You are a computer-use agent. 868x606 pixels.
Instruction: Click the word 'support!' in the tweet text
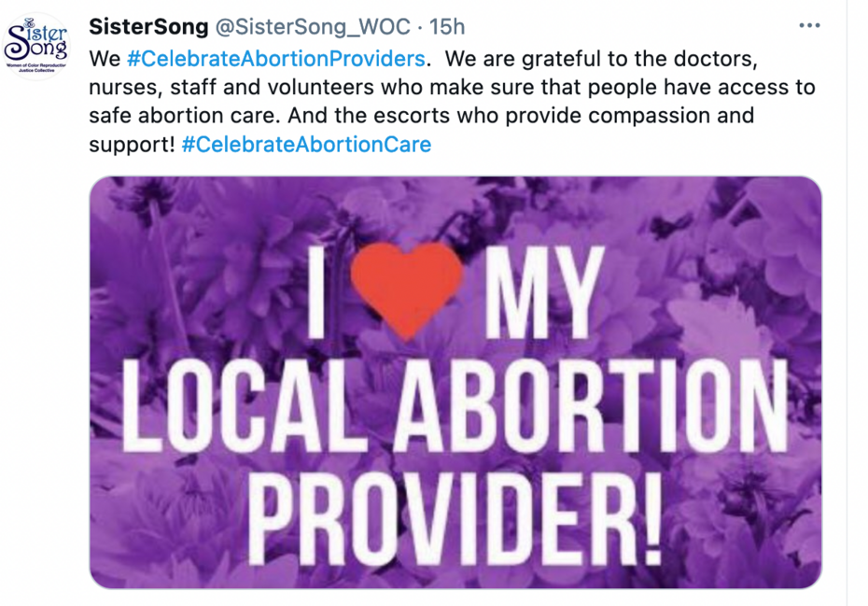pos(131,145)
